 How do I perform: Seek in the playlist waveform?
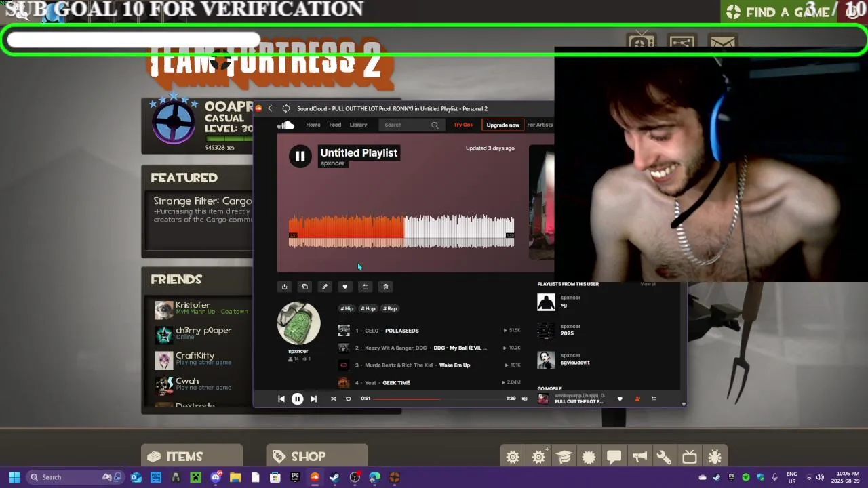(x=401, y=231)
